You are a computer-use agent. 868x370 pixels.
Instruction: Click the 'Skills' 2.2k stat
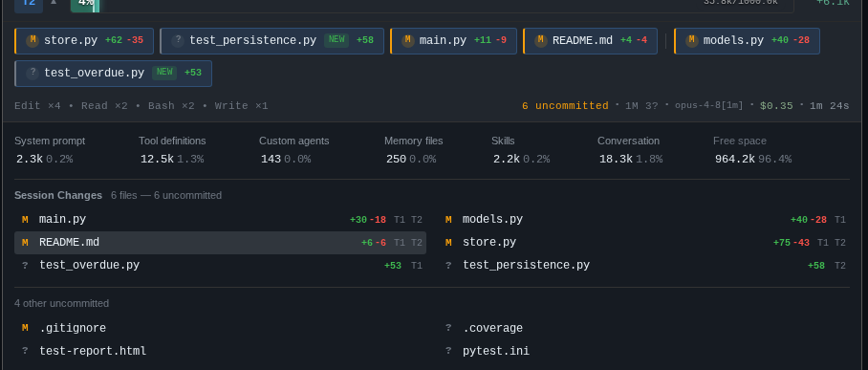click(x=520, y=150)
